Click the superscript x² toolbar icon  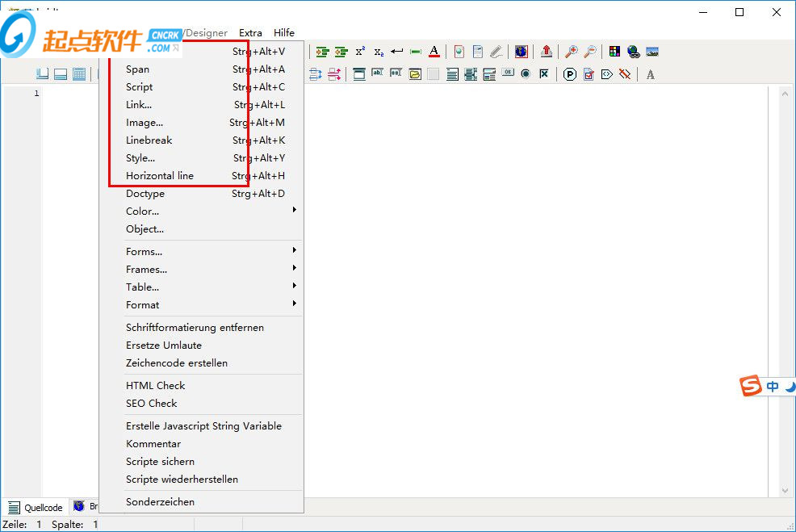coord(360,52)
